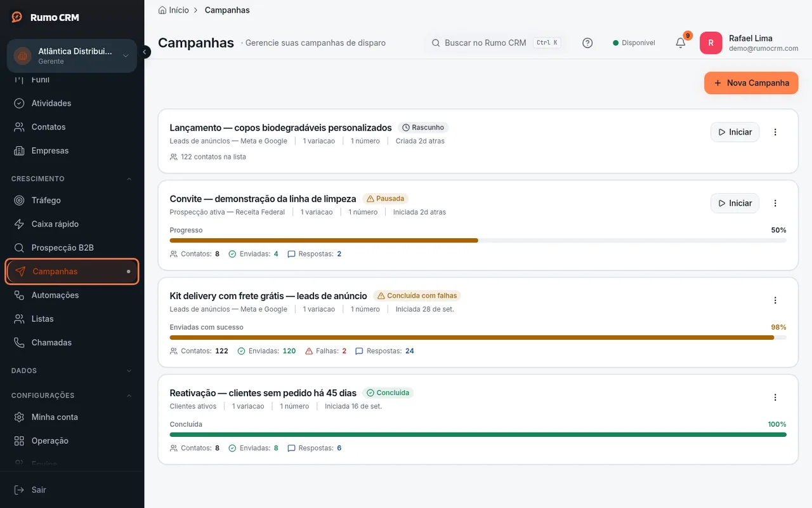Click the Kit delivery campaign title
The width and height of the screenshot is (812, 508).
pyautogui.click(x=268, y=296)
